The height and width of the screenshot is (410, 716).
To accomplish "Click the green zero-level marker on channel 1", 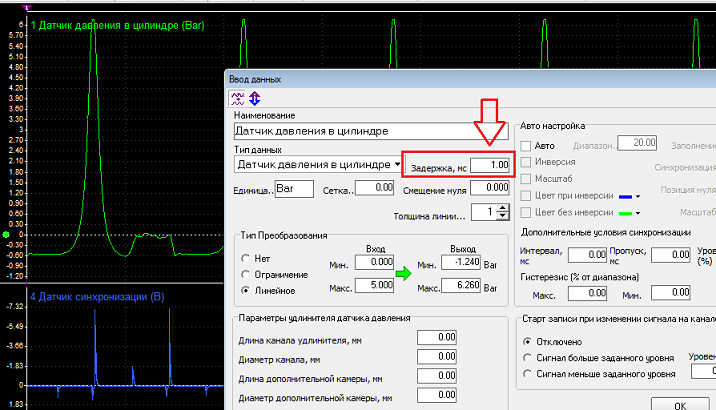I will click(x=6, y=235).
